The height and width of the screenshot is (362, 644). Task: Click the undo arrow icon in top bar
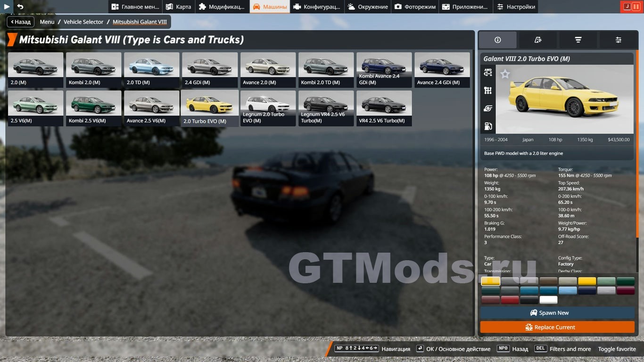(x=20, y=7)
